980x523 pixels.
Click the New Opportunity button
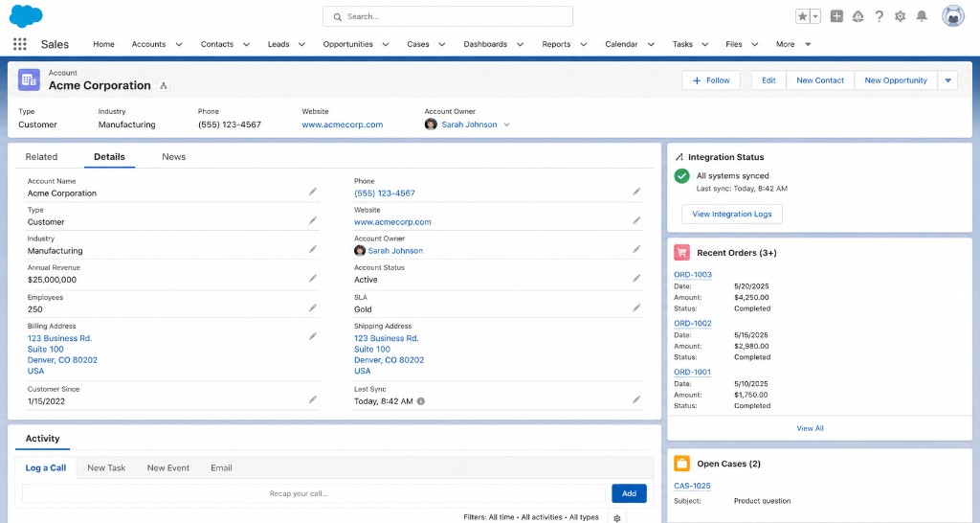pyautogui.click(x=896, y=80)
